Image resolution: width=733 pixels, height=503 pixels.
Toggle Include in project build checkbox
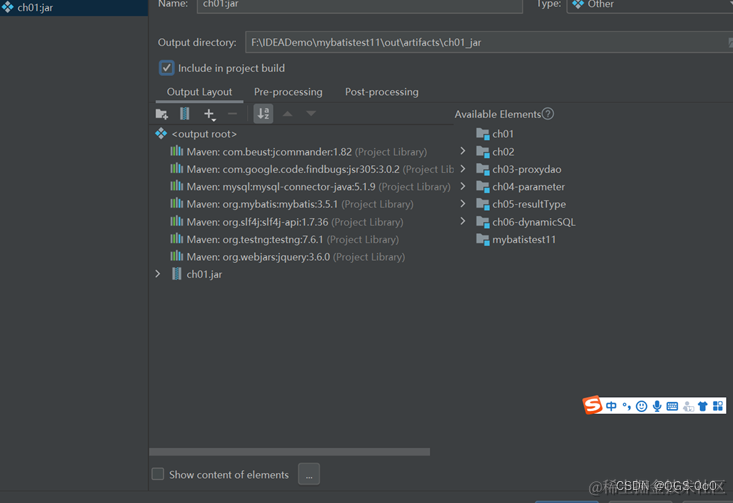(166, 68)
